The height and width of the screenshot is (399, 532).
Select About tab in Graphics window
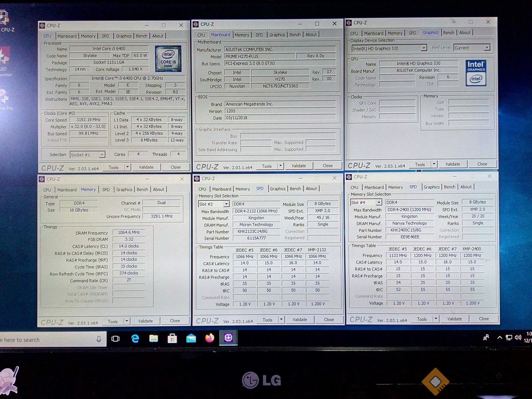click(465, 33)
